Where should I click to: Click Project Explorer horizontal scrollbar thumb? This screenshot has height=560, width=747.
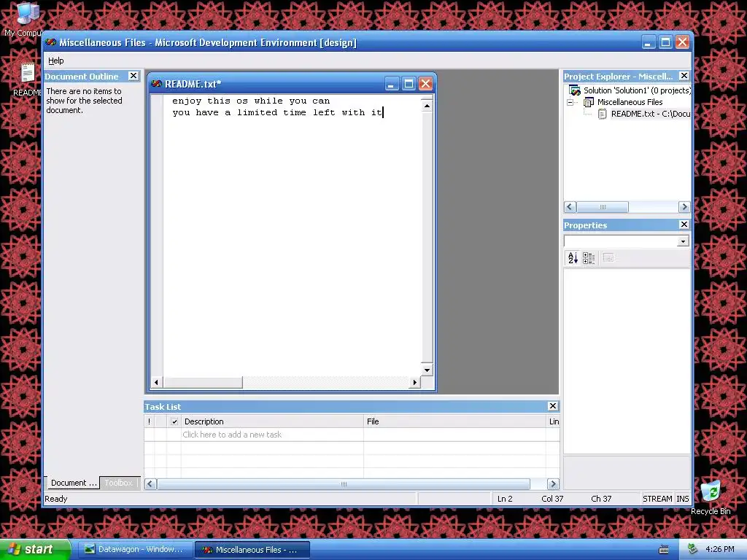602,206
